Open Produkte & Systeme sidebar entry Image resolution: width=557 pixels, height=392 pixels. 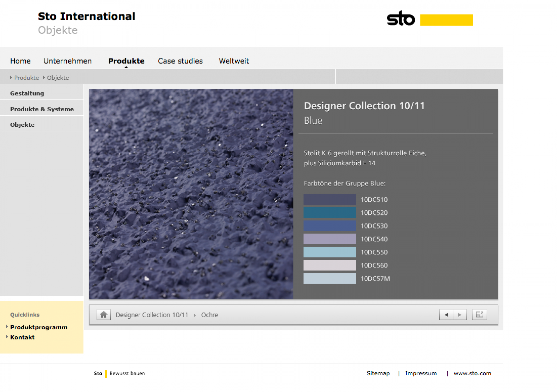[42, 109]
